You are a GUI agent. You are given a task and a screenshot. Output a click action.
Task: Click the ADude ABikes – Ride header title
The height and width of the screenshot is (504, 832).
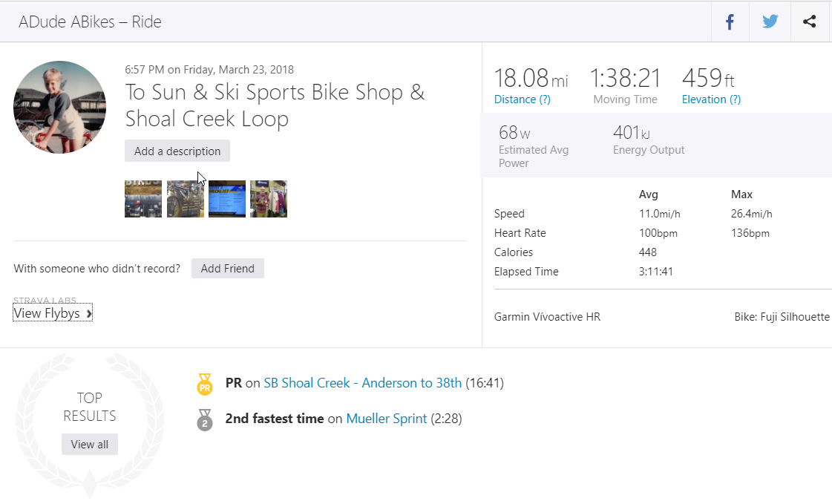click(x=90, y=22)
